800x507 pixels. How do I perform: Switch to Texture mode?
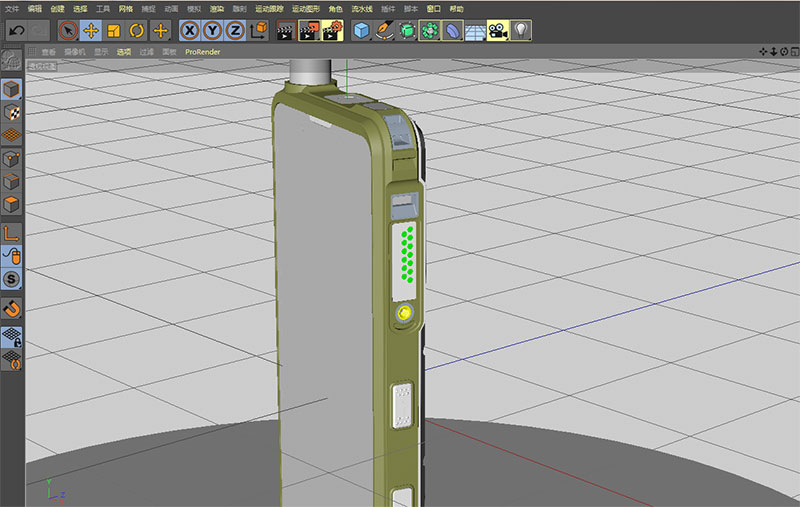point(11,113)
